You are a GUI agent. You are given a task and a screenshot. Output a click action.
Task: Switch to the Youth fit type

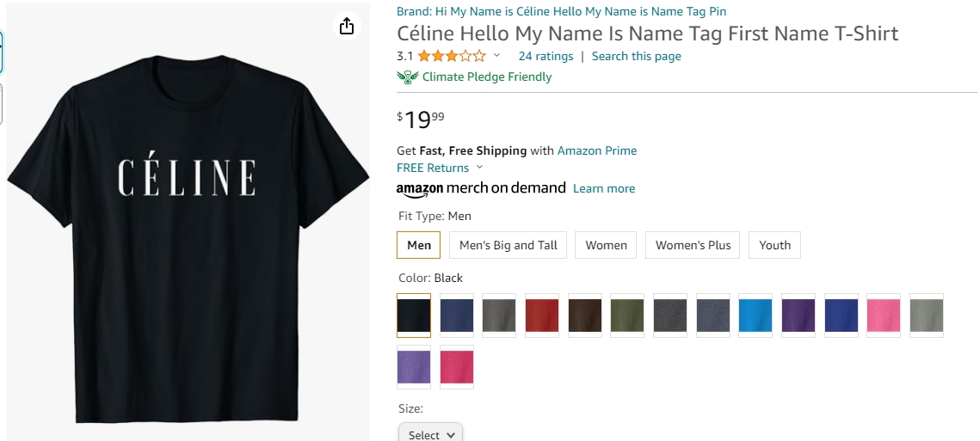click(x=774, y=245)
